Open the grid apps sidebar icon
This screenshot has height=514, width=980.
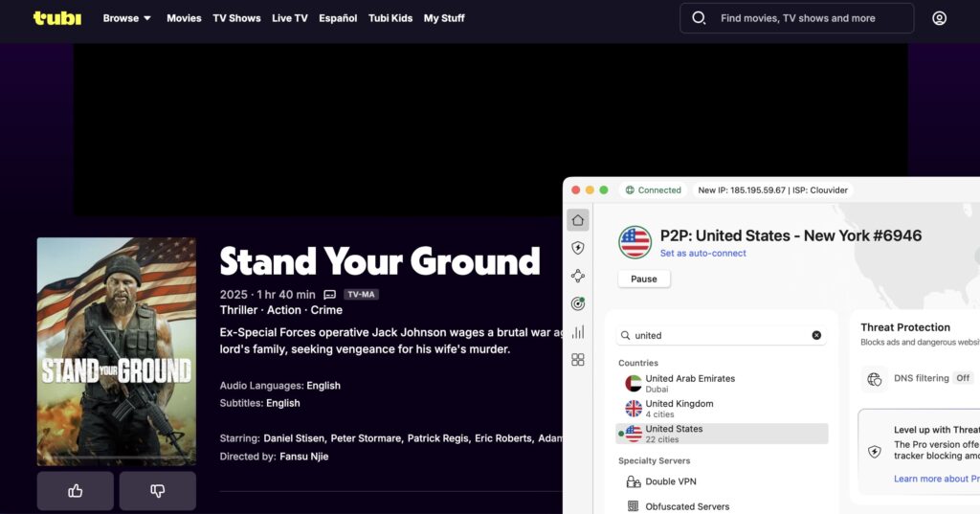pyautogui.click(x=577, y=360)
